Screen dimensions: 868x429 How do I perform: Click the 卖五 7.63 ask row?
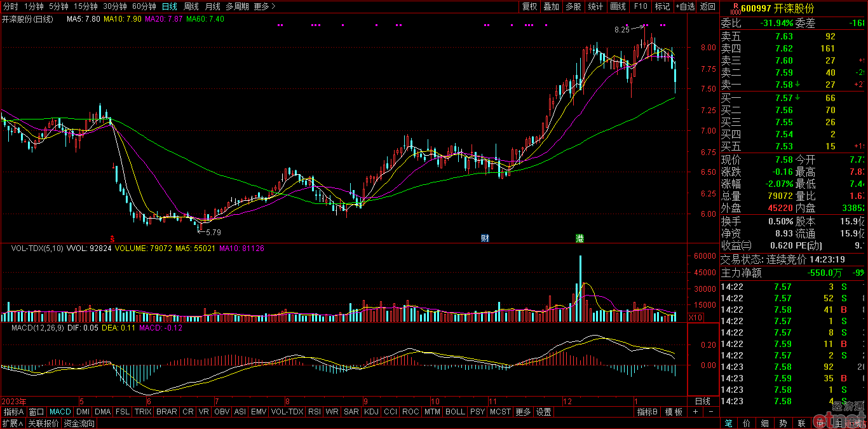click(x=794, y=36)
